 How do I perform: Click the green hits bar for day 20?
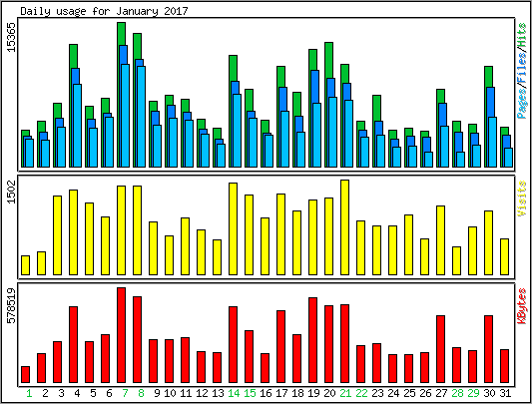(x=328, y=61)
